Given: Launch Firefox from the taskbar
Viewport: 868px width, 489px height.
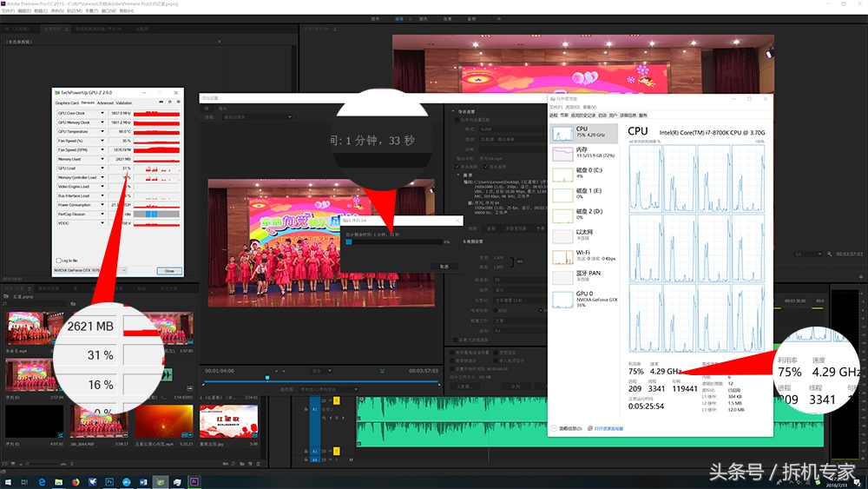Looking at the screenshot, I should pos(76,481).
